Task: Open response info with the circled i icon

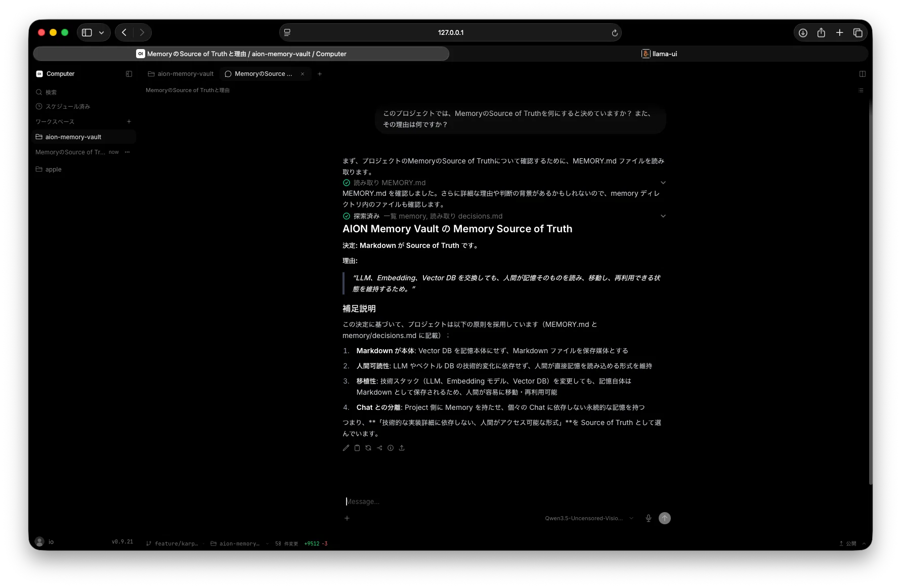Action: tap(391, 448)
